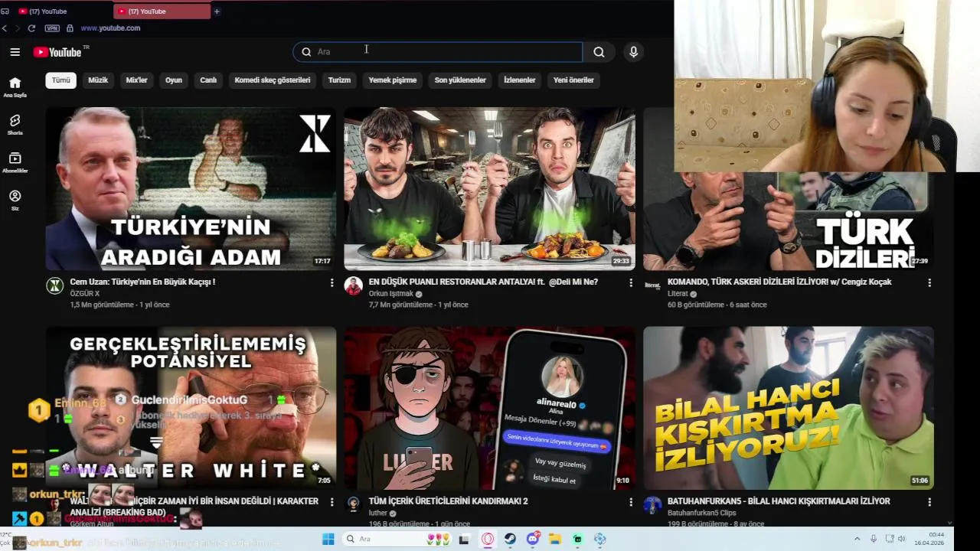Viewport: 980px width, 551px height.
Task: Switch to the second highlighted YouTube tab
Action: [162, 11]
